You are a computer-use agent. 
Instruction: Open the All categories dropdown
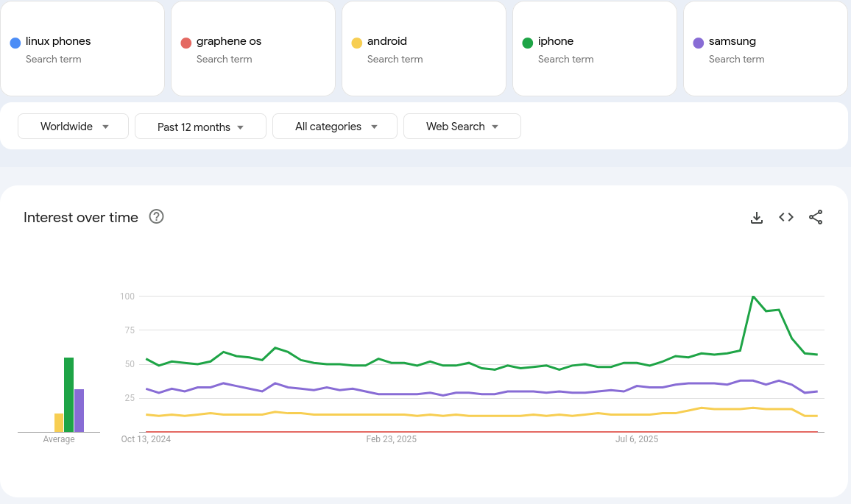[335, 127]
